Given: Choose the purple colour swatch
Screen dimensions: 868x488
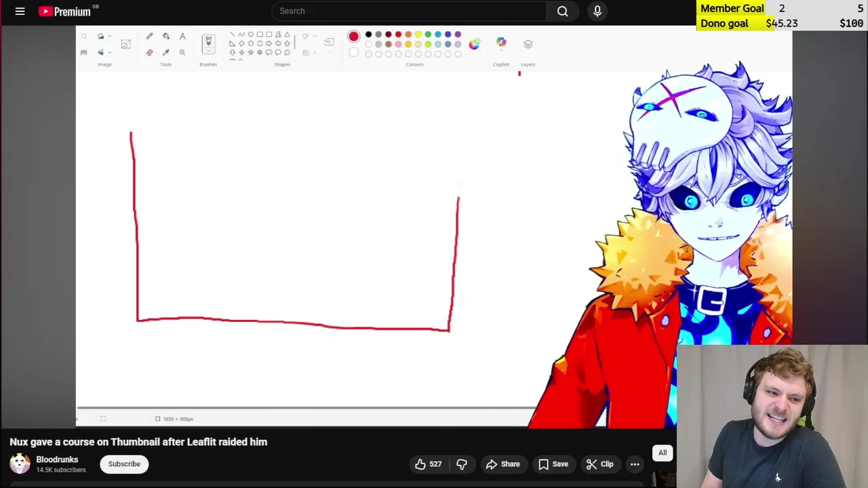Looking at the screenshot, I should coord(458,35).
